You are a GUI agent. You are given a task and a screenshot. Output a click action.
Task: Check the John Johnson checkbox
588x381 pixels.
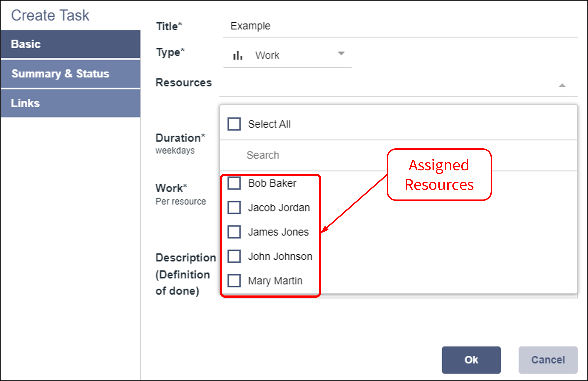(234, 256)
